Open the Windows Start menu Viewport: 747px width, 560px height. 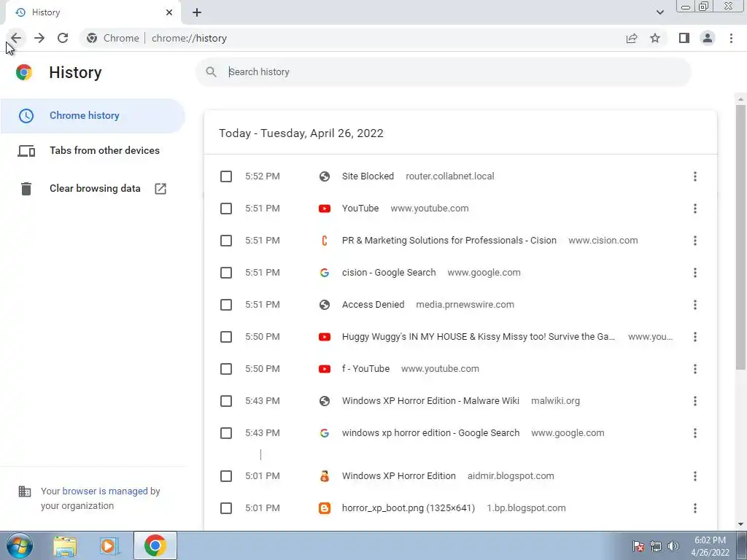pyautogui.click(x=19, y=545)
